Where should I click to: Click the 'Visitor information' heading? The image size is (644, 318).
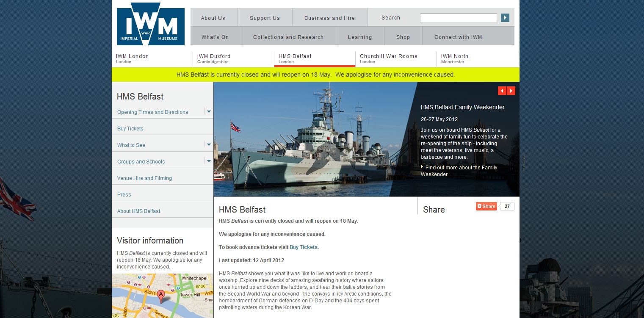tap(150, 241)
